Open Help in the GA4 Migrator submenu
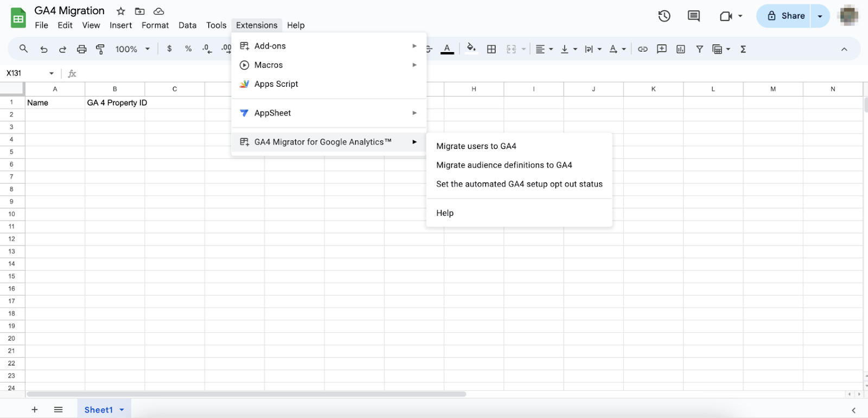 coord(519,213)
